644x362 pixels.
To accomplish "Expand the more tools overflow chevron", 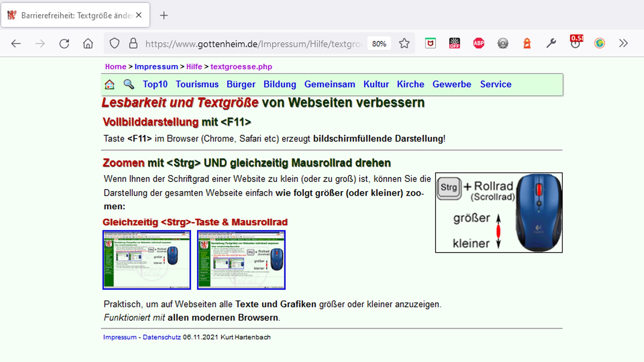I will click(623, 43).
